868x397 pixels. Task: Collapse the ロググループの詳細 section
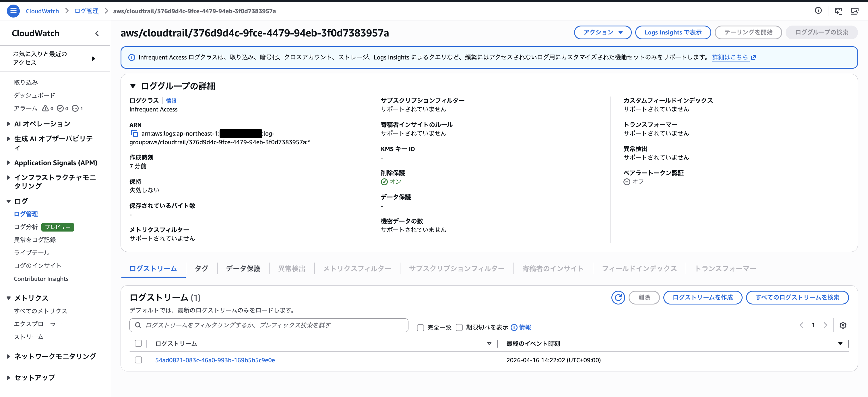click(x=133, y=86)
